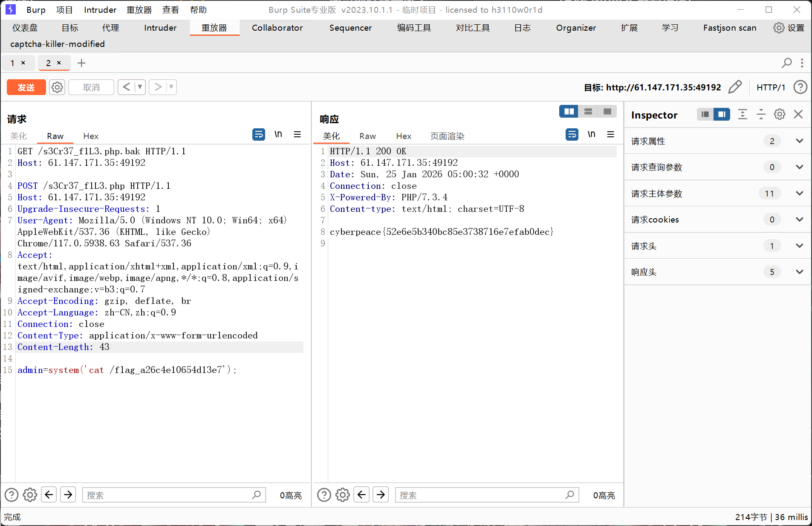The width and height of the screenshot is (812, 526).
Task: Open history back dropdown arrow
Action: pyautogui.click(x=140, y=87)
